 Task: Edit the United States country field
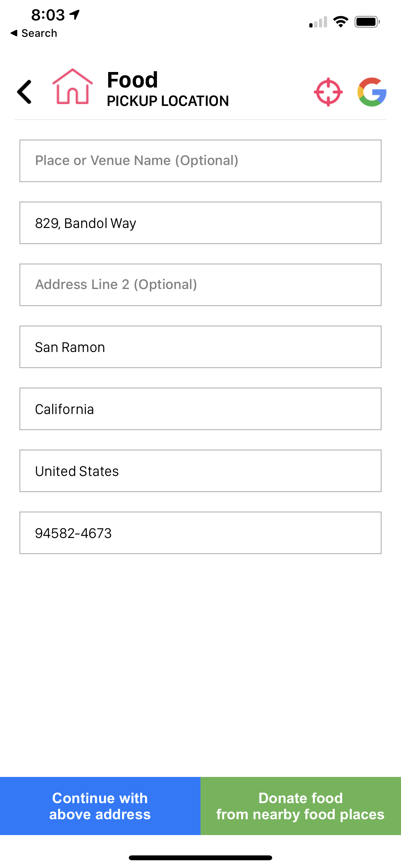(x=200, y=471)
